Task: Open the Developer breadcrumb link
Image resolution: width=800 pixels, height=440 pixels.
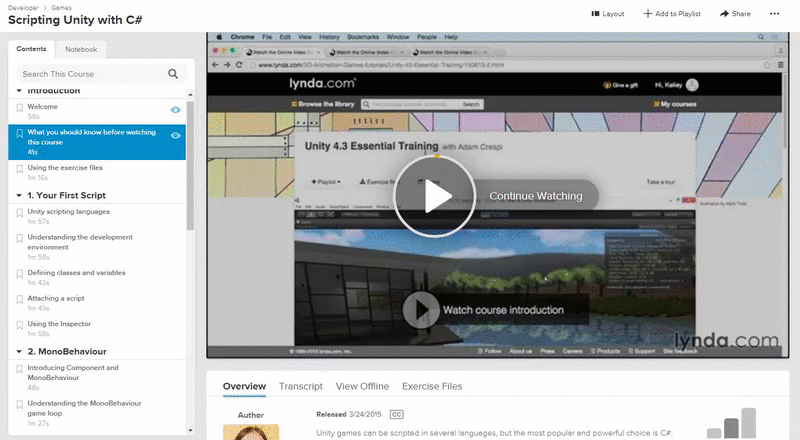Action: pyautogui.click(x=23, y=8)
